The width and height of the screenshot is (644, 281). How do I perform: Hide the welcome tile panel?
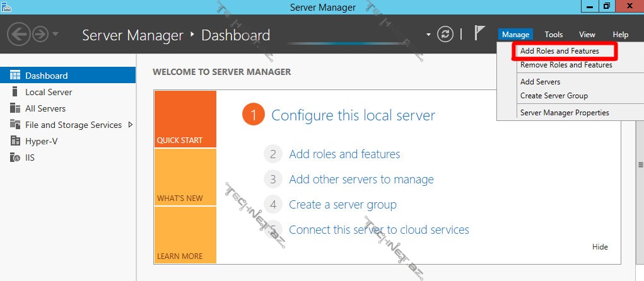point(600,247)
